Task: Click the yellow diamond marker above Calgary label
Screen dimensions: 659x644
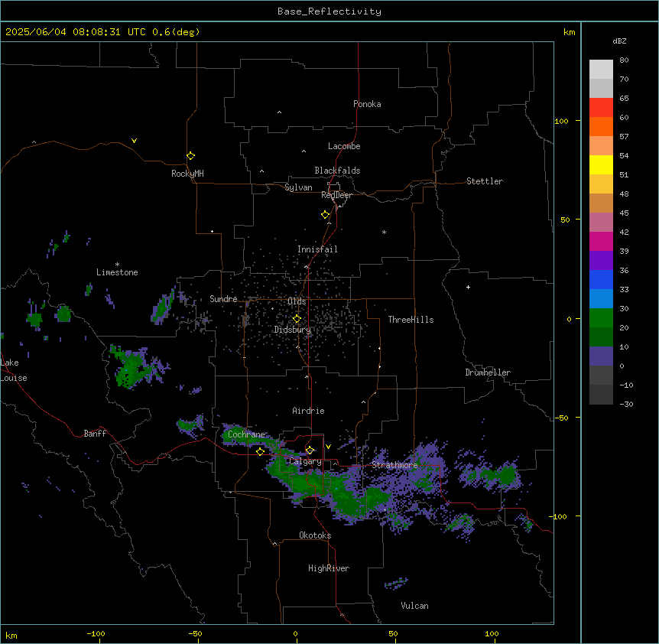Action: point(310,450)
